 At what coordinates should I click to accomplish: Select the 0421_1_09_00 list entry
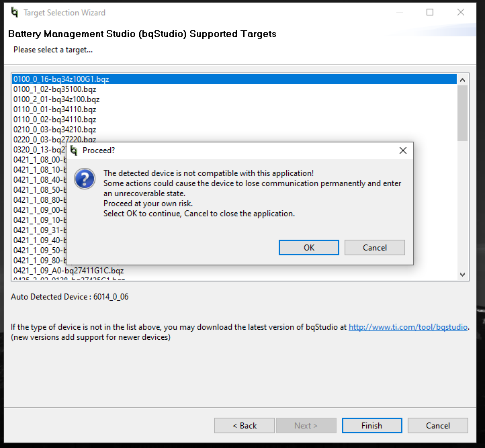[40, 210]
